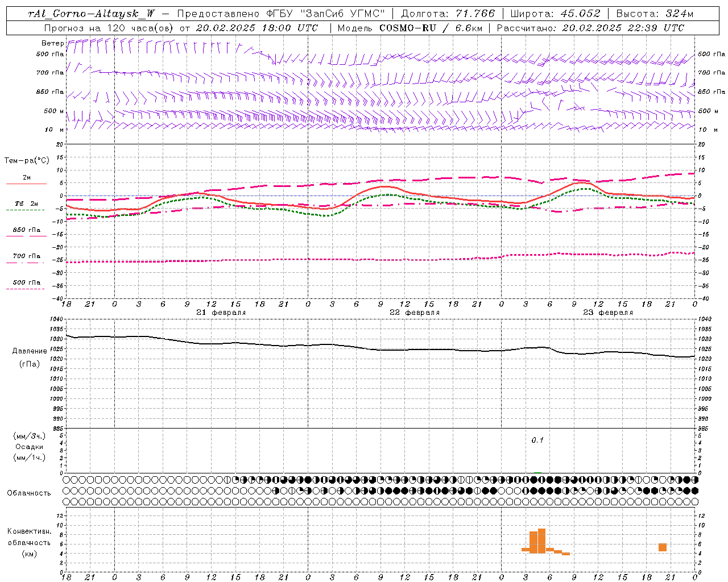
Task: Click the 700 гПа temperature legend entry
Action: (26, 257)
